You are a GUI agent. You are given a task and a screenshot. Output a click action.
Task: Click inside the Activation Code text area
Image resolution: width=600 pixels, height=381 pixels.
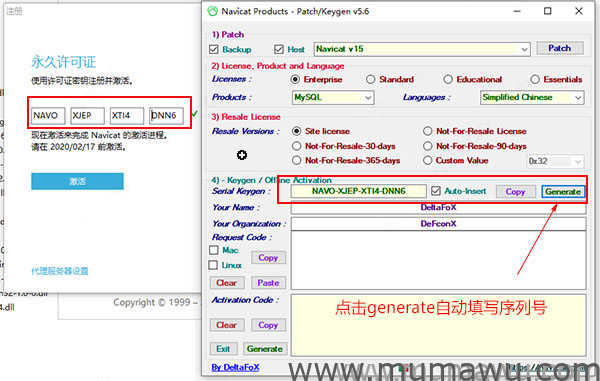[439, 325]
